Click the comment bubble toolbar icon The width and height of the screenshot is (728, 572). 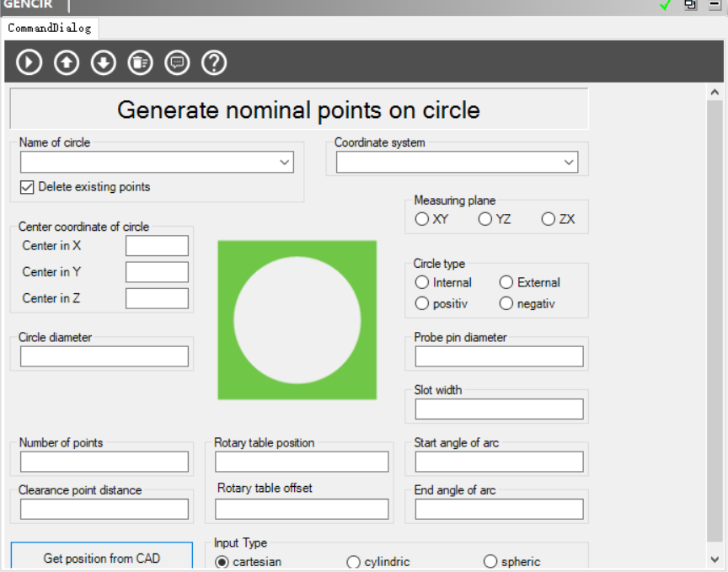177,62
